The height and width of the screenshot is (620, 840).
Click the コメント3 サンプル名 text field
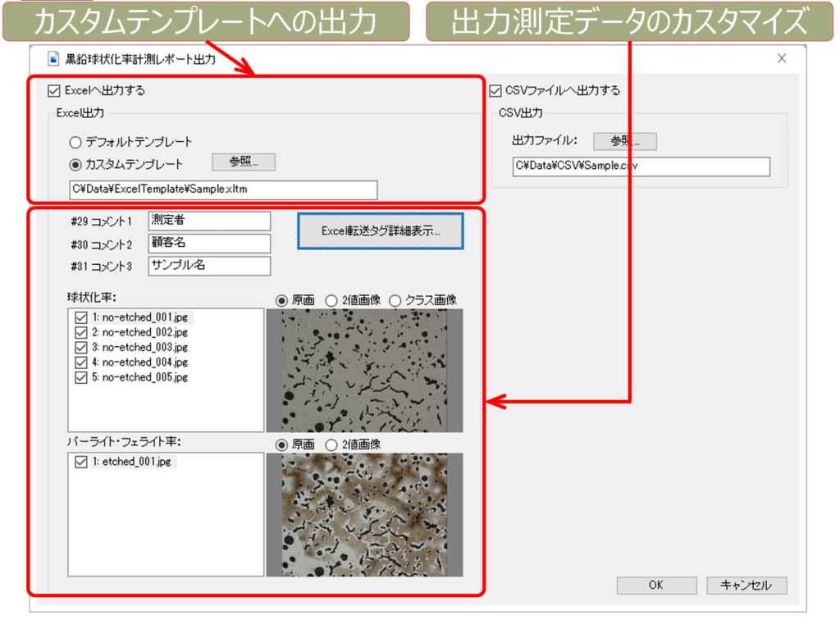point(209,265)
